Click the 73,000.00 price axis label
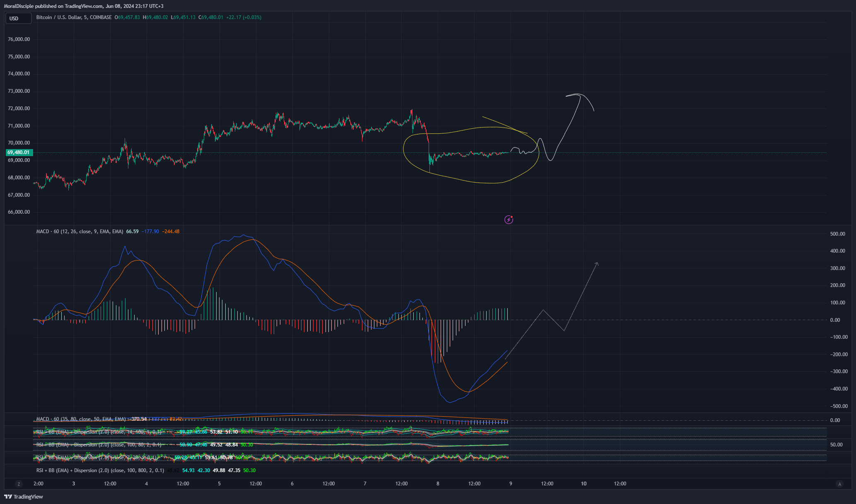 [19, 91]
